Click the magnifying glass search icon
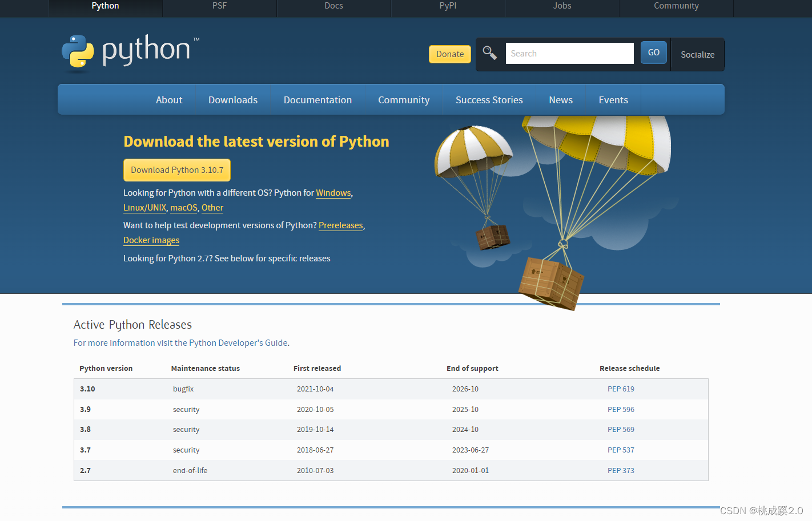 [490, 53]
